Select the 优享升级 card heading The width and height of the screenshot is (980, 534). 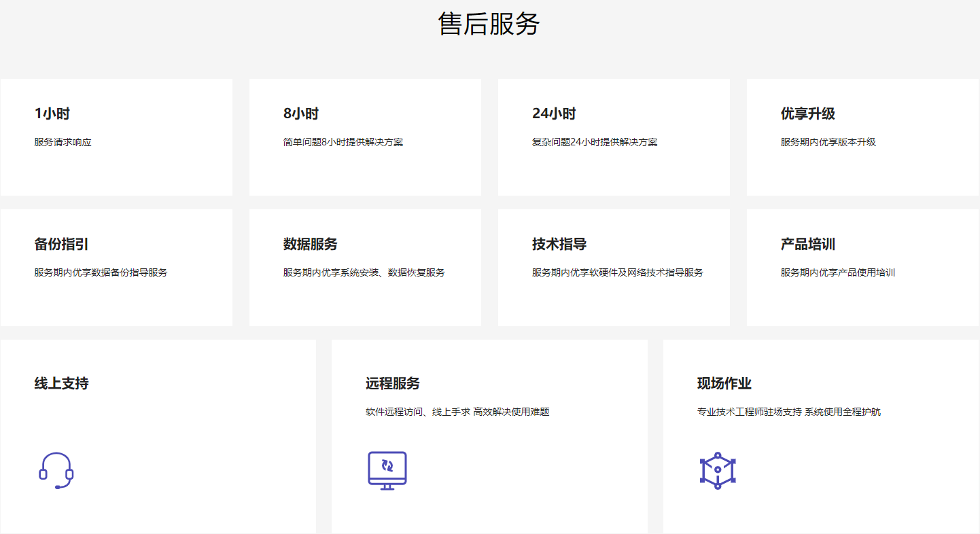pos(807,114)
